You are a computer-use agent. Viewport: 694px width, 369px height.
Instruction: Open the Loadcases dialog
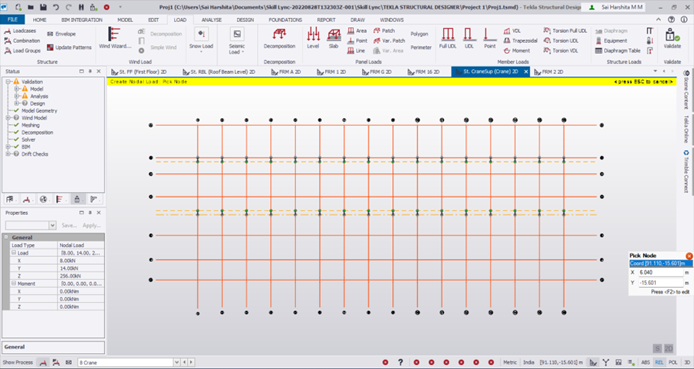(x=20, y=31)
